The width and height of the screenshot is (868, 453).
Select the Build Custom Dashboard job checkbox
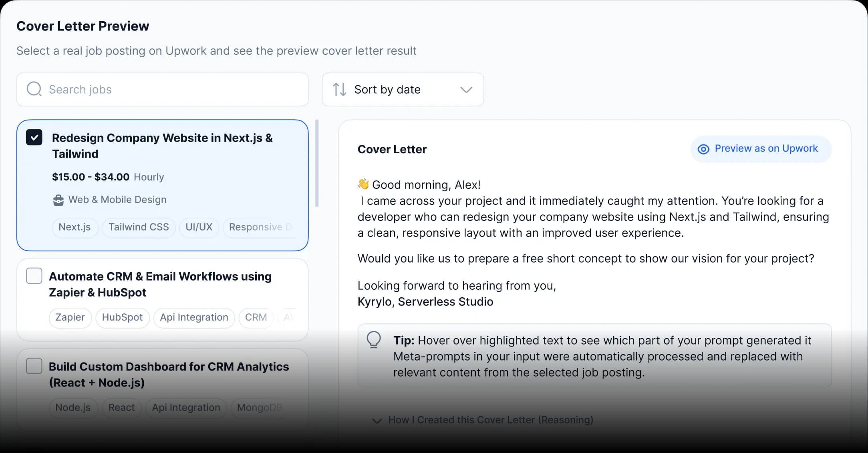(34, 366)
